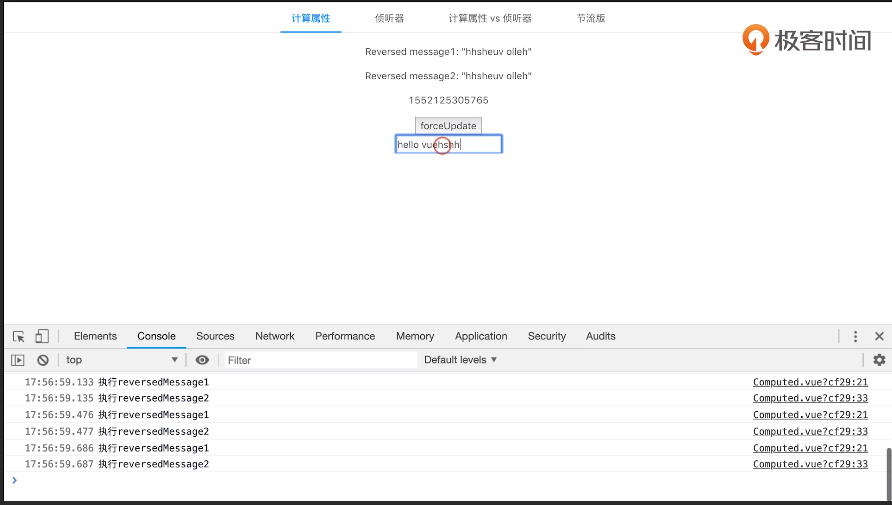Focus the console Filter field
892x505 pixels.
pyautogui.click(x=320, y=360)
